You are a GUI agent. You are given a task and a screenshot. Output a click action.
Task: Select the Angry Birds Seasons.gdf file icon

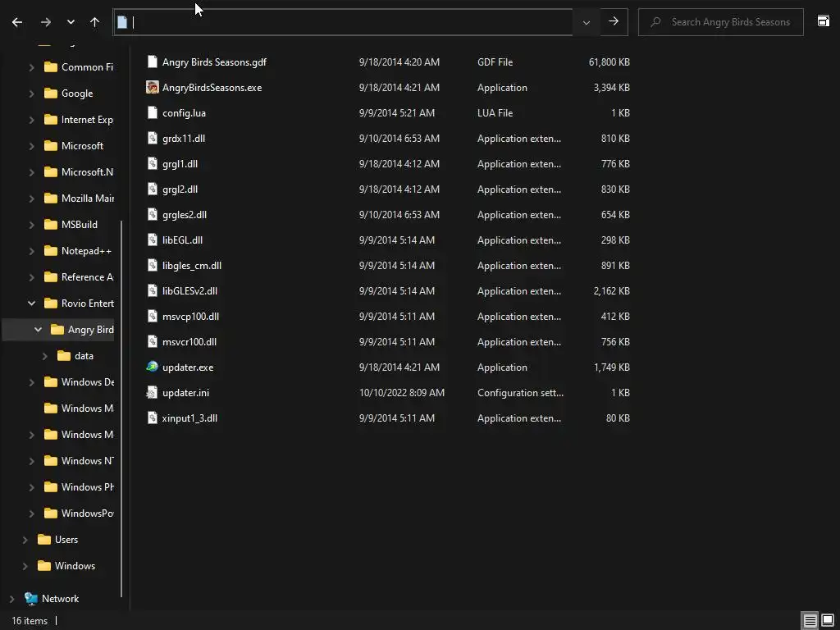click(x=153, y=62)
